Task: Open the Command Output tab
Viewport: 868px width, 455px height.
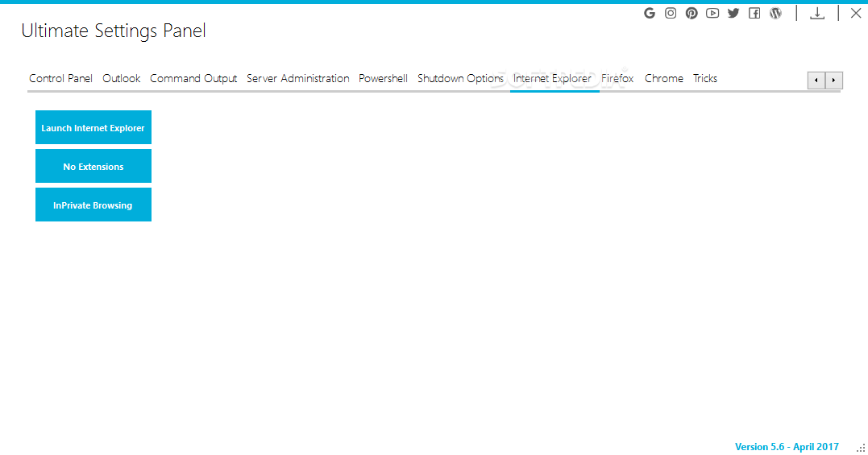Action: [x=193, y=78]
